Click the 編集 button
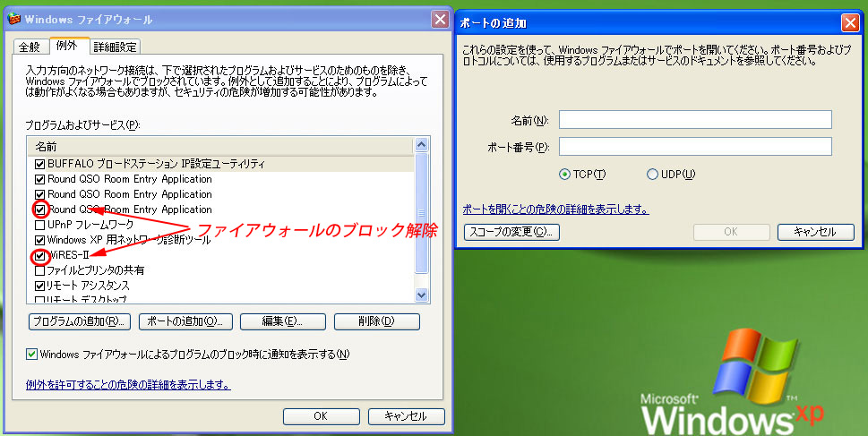This screenshot has height=436, width=868. point(283,321)
